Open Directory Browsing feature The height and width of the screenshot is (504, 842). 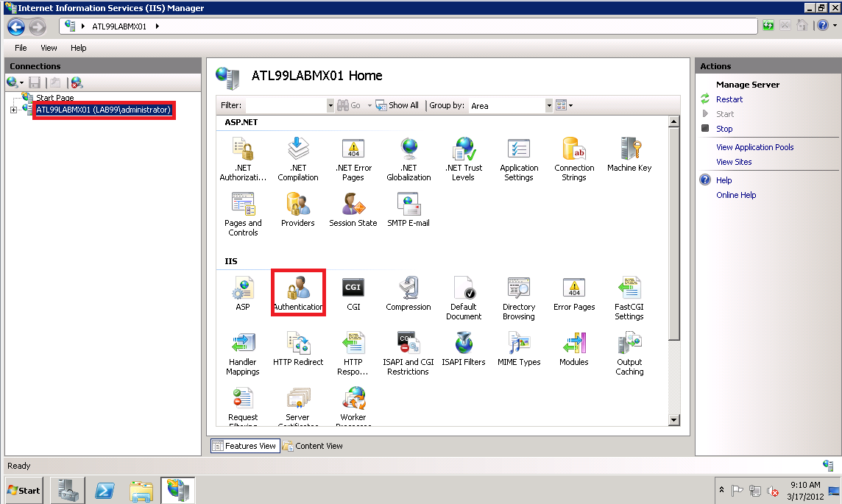pyautogui.click(x=519, y=298)
